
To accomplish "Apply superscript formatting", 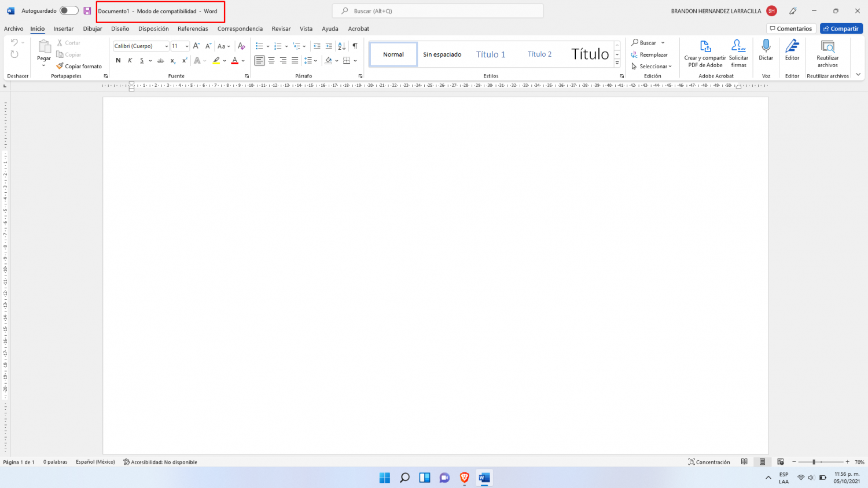I will coord(185,61).
